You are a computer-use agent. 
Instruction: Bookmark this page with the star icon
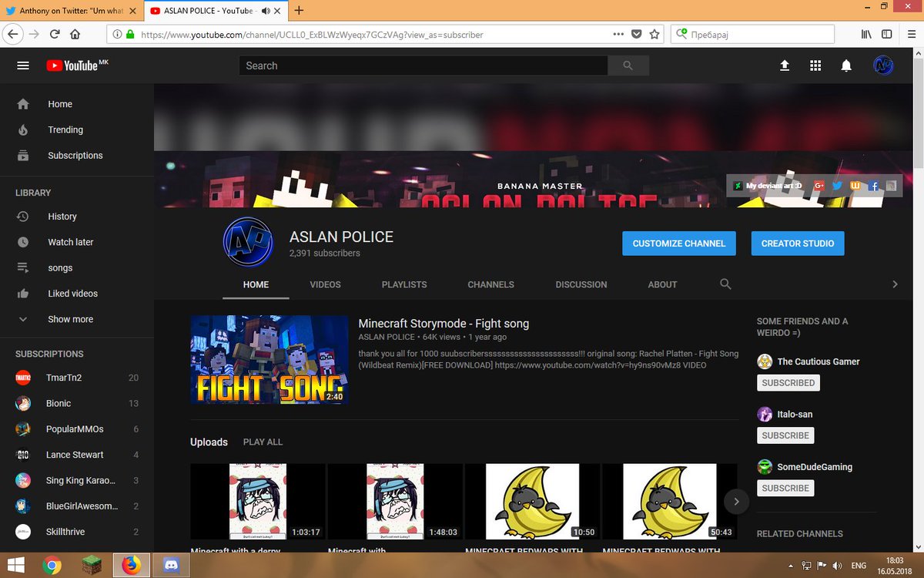655,34
